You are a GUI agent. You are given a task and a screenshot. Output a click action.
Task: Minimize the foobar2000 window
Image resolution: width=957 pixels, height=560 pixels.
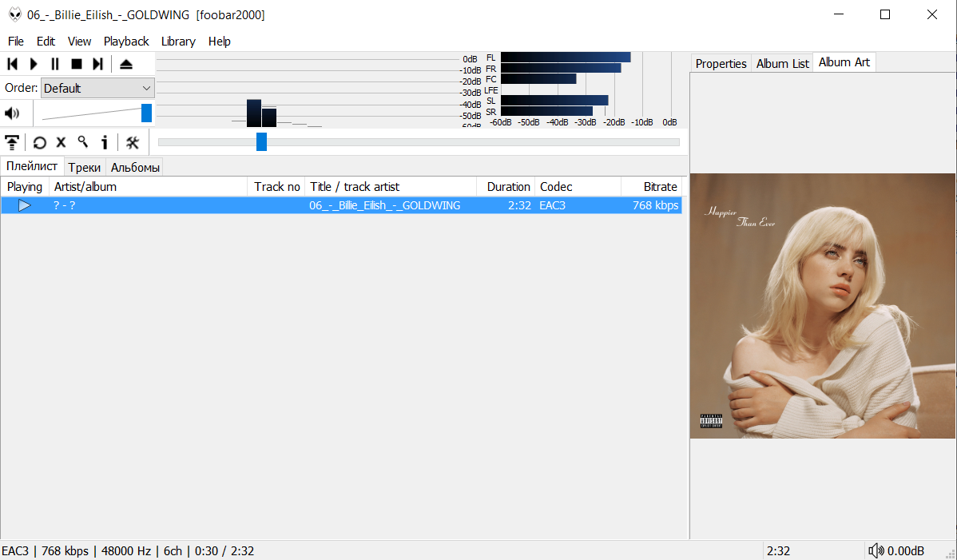pos(839,14)
